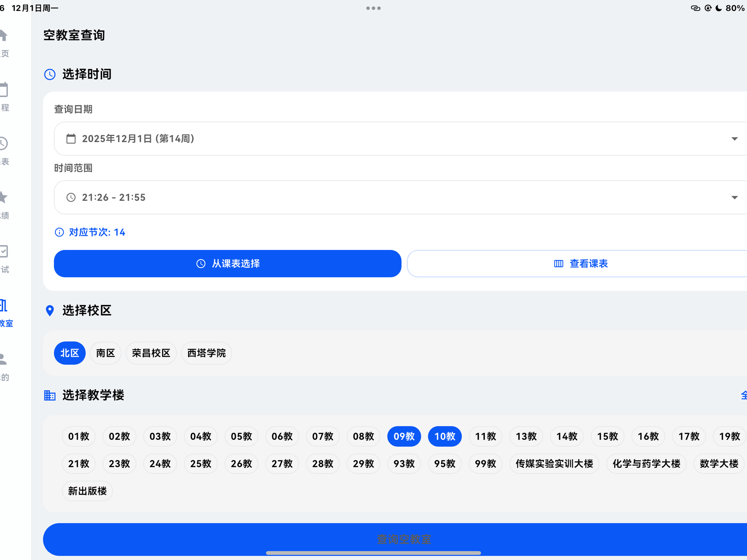The height and width of the screenshot is (560, 747).
Task: Tap the three-dot multitasking indicator
Action: click(373, 8)
